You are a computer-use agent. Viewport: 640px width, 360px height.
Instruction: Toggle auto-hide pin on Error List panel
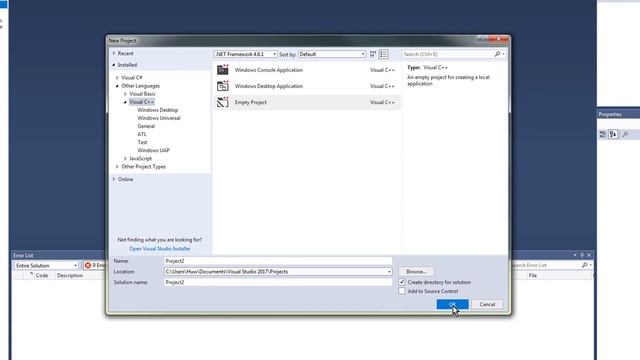coord(582,255)
